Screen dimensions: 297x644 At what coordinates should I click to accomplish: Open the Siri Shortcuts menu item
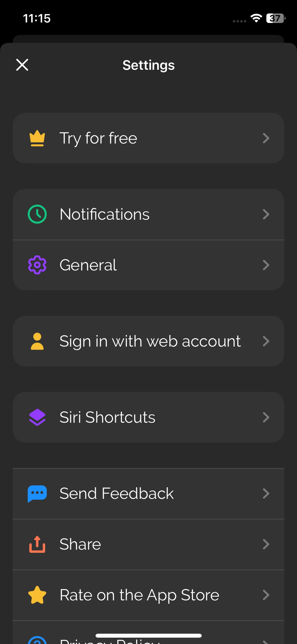[x=107, y=417]
